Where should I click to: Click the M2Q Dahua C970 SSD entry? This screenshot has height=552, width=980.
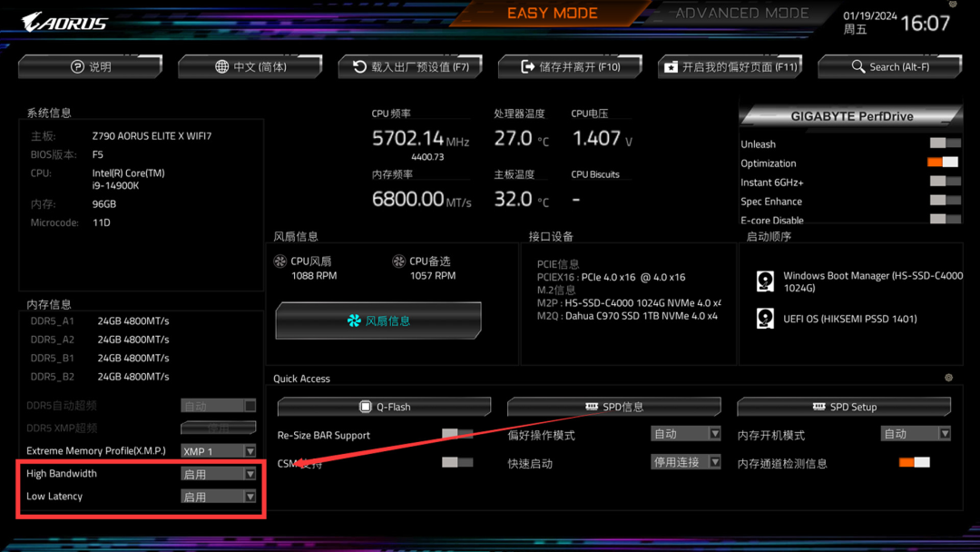coord(628,316)
